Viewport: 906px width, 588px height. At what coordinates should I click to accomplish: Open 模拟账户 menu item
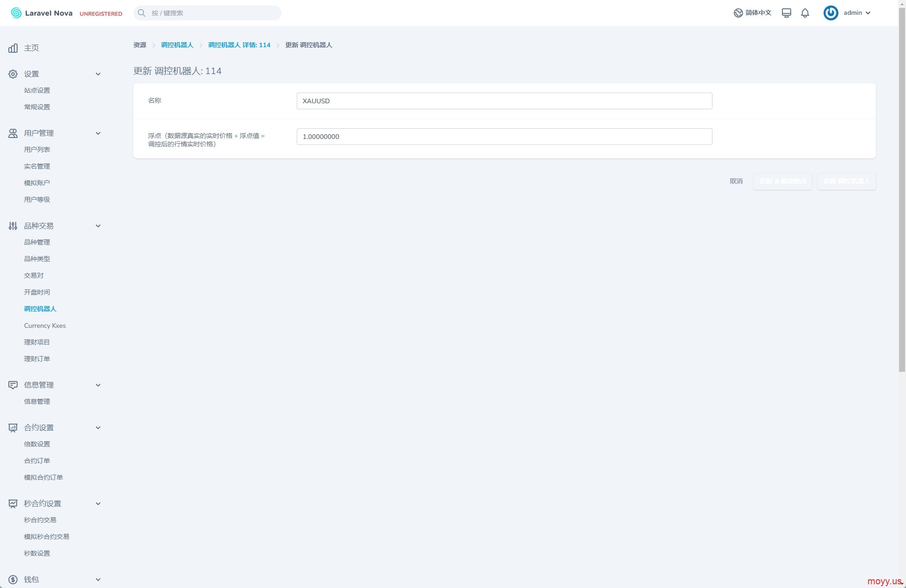37,183
